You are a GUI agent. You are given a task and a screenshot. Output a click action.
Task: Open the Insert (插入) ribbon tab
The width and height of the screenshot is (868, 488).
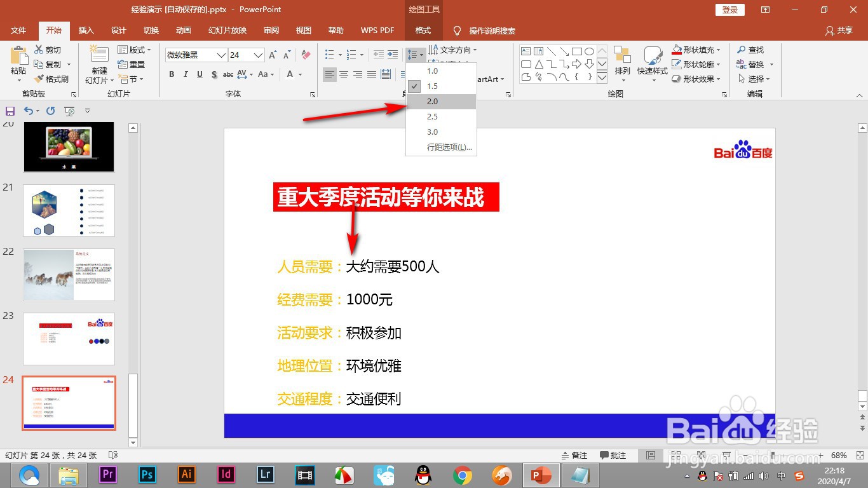click(x=86, y=30)
